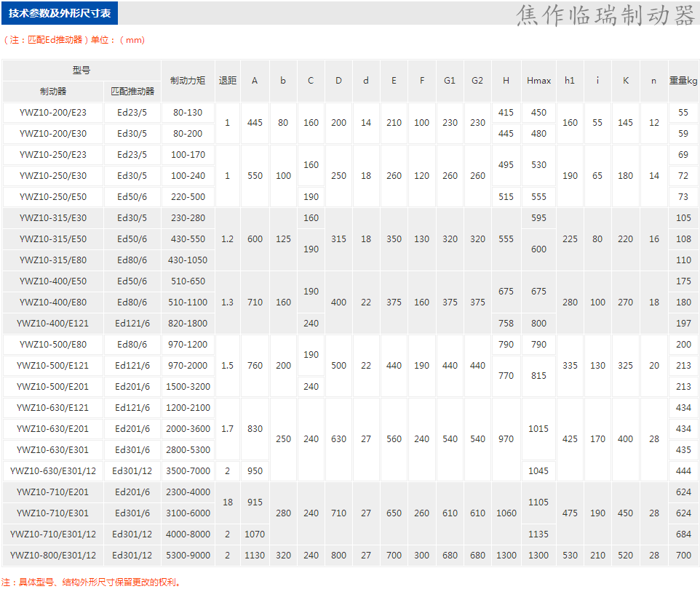This screenshot has height=589, width=700.
Task: Click the 技术参数及外形尺寸表 title tab
Action: click(x=60, y=14)
